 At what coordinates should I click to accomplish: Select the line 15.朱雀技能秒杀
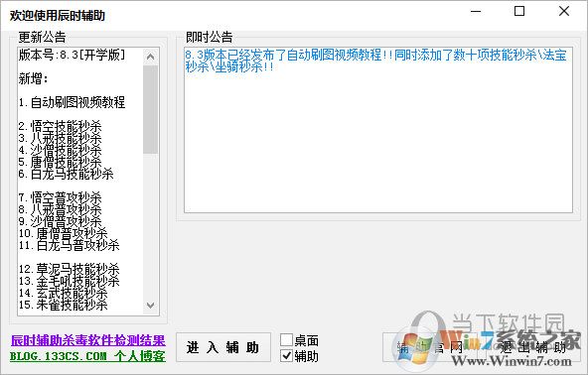(63, 306)
